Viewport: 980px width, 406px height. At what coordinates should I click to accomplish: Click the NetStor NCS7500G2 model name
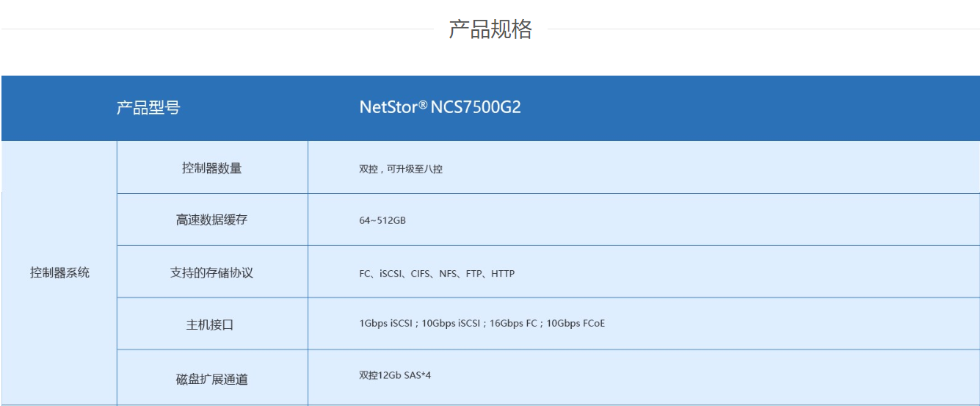click(440, 107)
